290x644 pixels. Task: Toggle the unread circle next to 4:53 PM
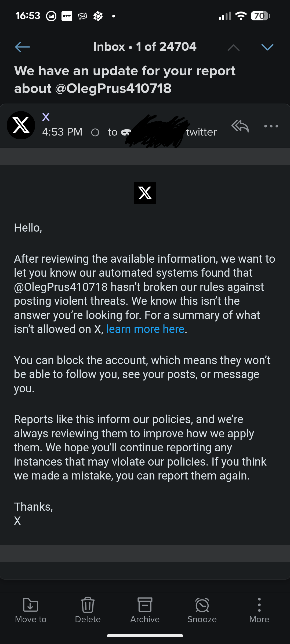[x=95, y=132]
